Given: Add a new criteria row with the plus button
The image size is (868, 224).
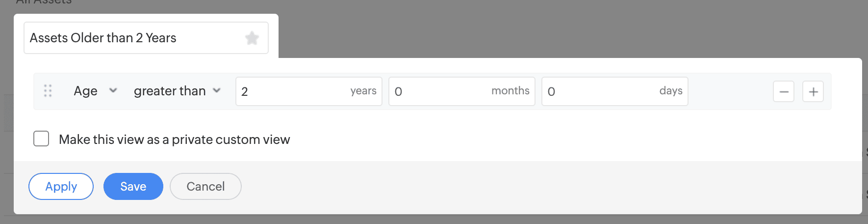Looking at the screenshot, I should point(813,92).
